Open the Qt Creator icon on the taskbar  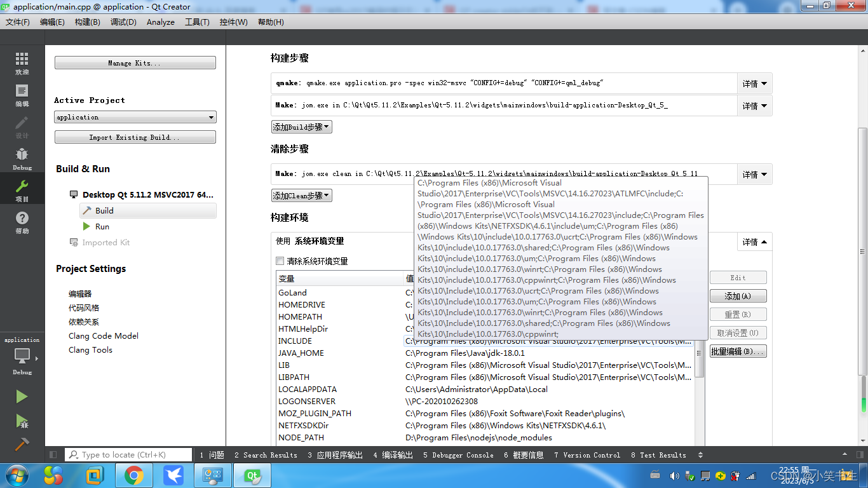point(252,475)
